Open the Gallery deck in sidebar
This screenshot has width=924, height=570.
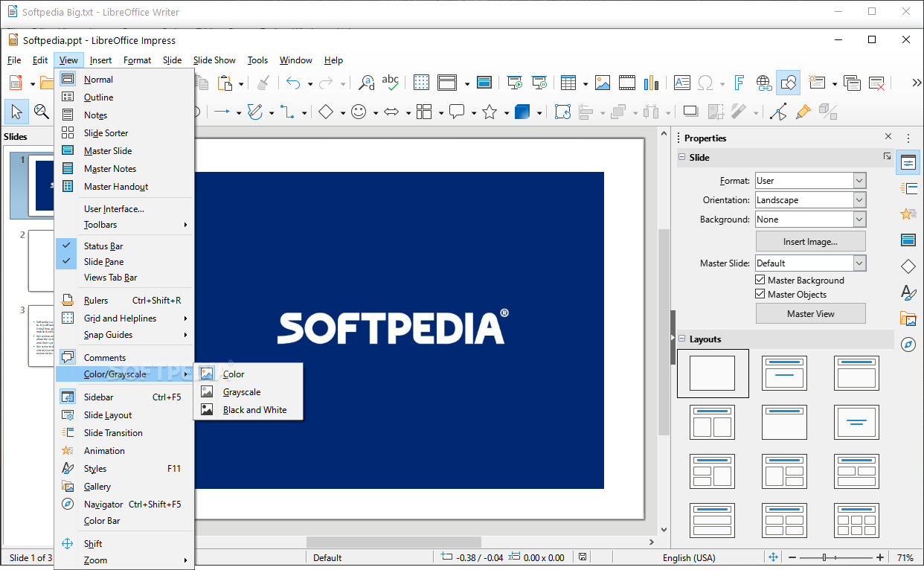(908, 318)
